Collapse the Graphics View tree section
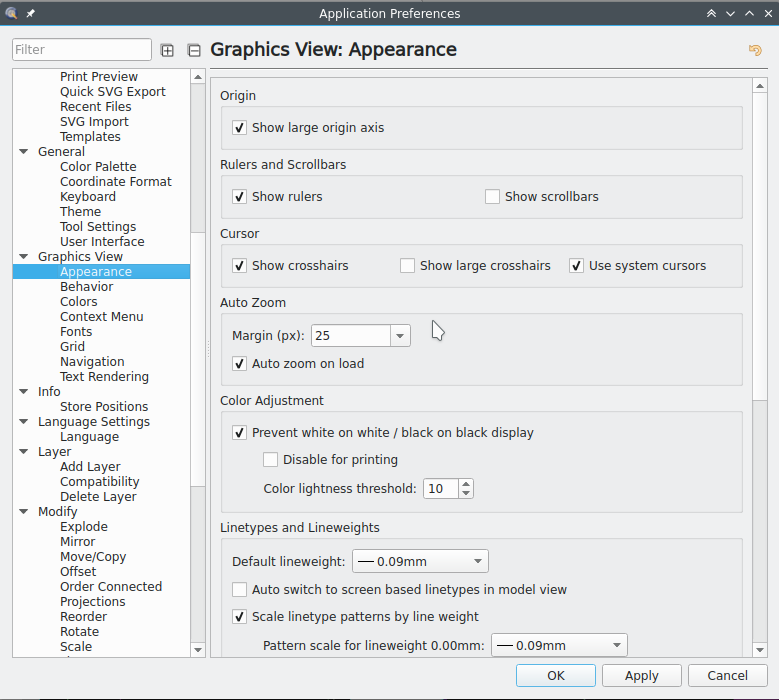The height and width of the screenshot is (700, 779). [24, 257]
